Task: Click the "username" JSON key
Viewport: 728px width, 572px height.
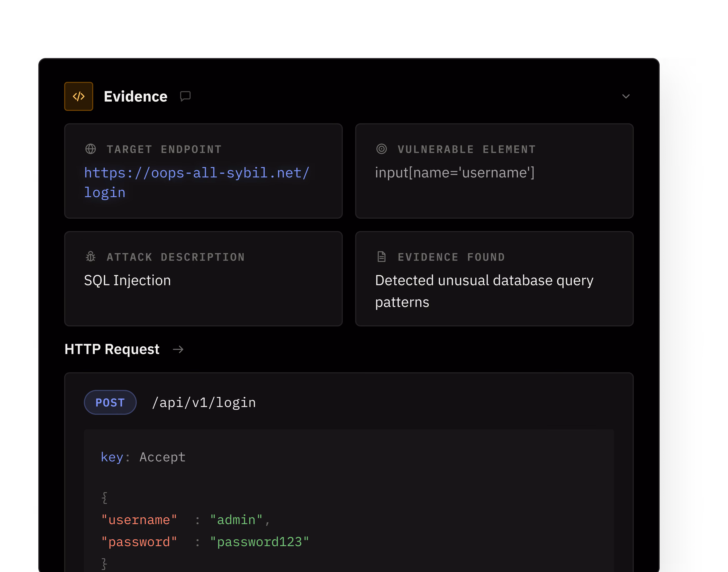Action: [x=139, y=520]
